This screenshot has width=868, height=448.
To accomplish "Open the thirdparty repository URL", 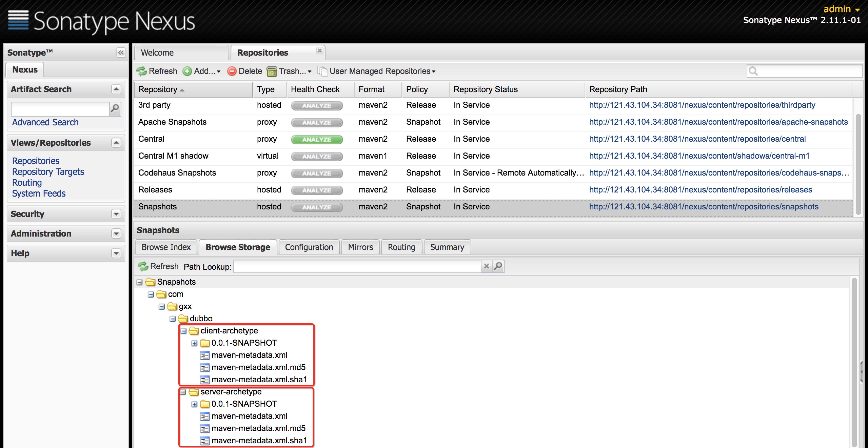I will 702,105.
